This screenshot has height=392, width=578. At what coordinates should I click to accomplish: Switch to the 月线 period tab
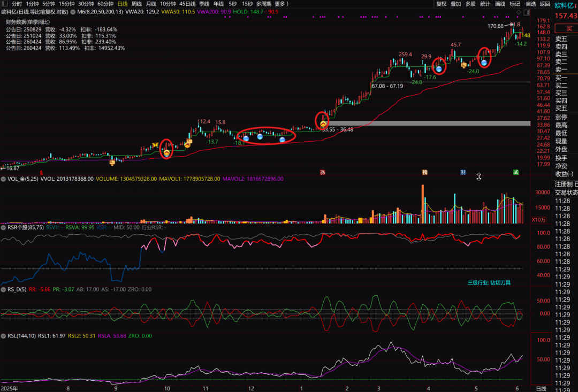point(151,4)
